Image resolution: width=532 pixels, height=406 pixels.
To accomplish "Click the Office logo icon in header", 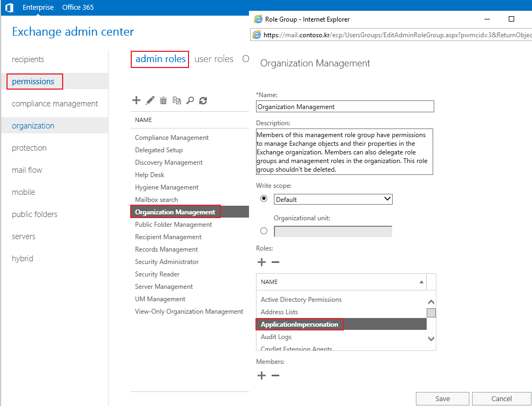I will coord(10,7).
